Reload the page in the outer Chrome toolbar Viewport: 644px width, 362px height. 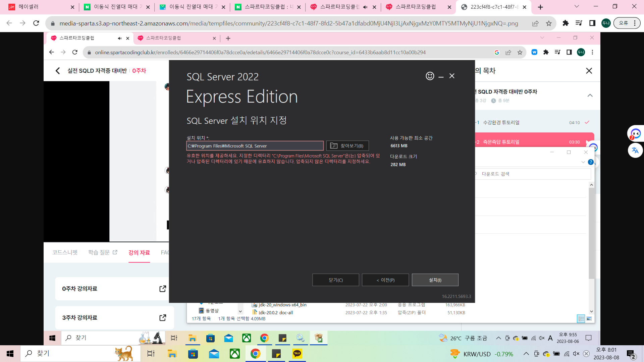[x=36, y=23]
